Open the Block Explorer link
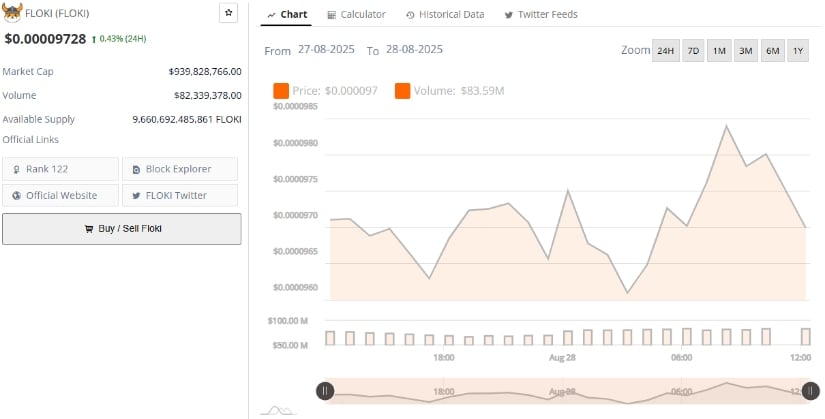The image size is (825, 419). tap(180, 169)
